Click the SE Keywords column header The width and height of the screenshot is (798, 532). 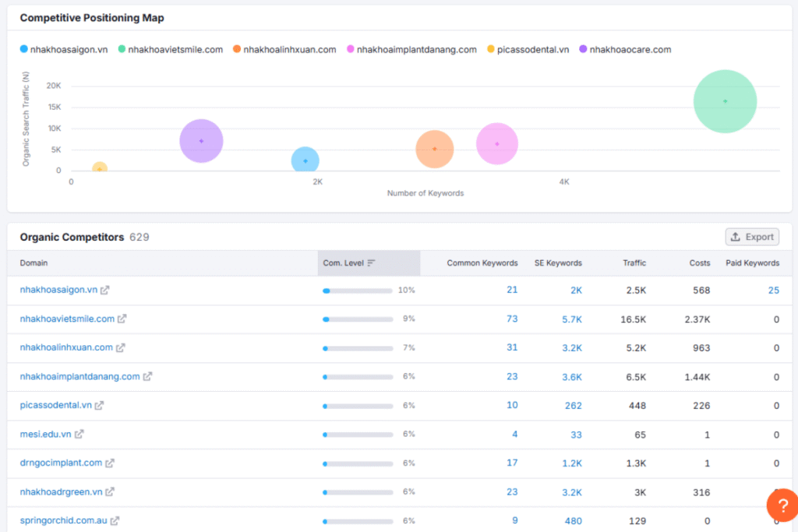(x=557, y=263)
